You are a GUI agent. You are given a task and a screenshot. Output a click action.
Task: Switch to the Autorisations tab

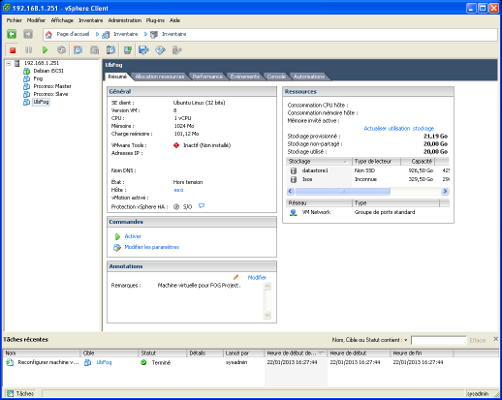pyautogui.click(x=309, y=77)
